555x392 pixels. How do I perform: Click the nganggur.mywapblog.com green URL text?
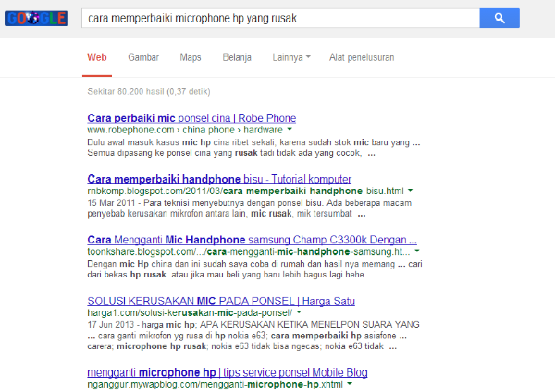coord(215,384)
